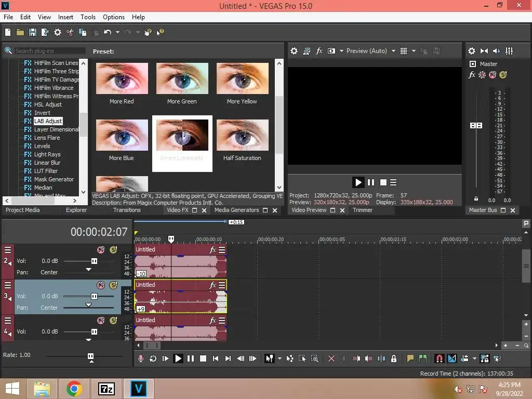
Task: Open Video Preview project settings gear
Action: click(x=294, y=51)
